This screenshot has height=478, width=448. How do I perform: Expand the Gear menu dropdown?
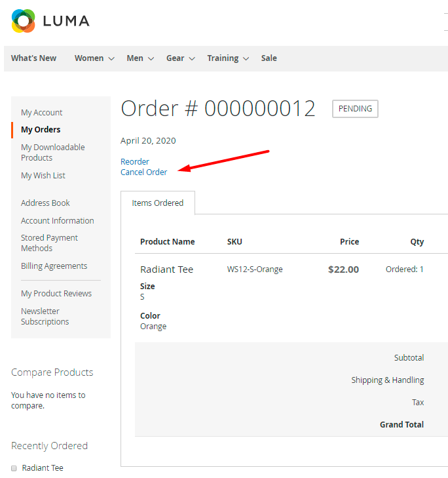180,58
